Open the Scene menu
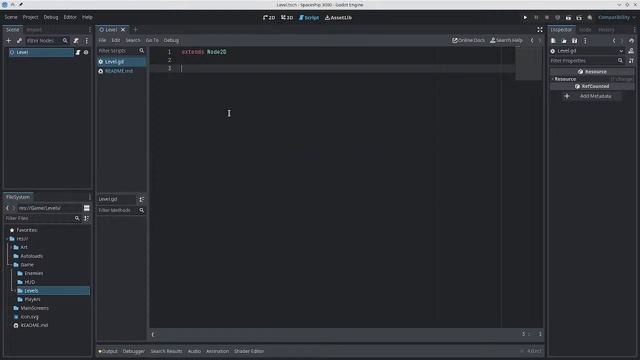 point(11,17)
